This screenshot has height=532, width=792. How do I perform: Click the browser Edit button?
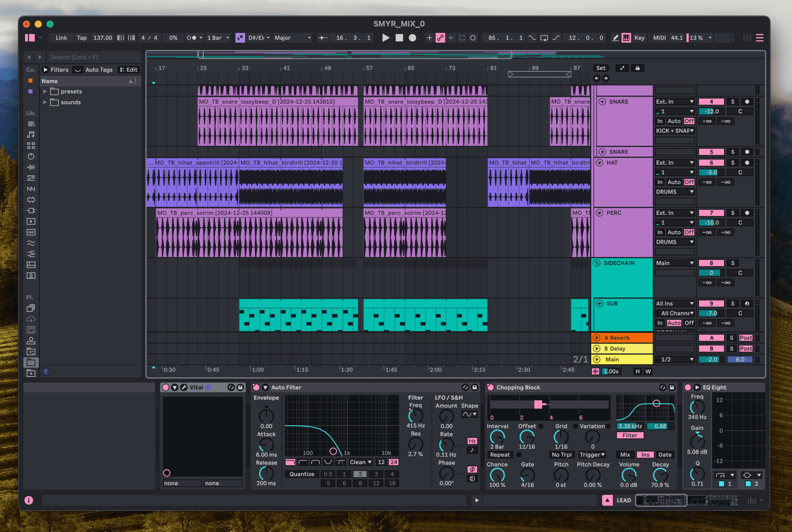click(128, 70)
